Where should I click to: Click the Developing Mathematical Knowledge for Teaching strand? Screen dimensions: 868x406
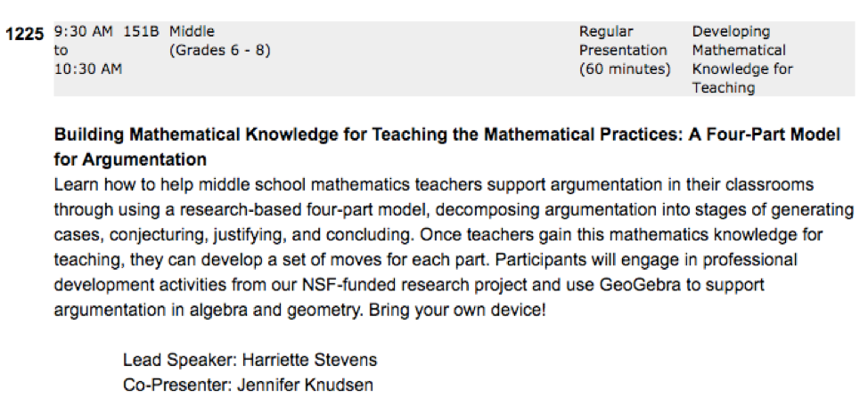[x=741, y=60]
